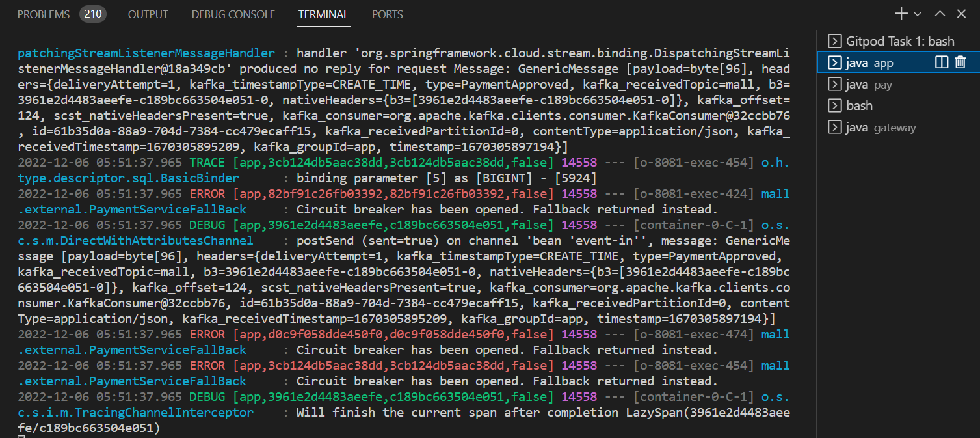Select the "java pay" terminal session
This screenshot has height=438, width=980.
pyautogui.click(x=871, y=84)
